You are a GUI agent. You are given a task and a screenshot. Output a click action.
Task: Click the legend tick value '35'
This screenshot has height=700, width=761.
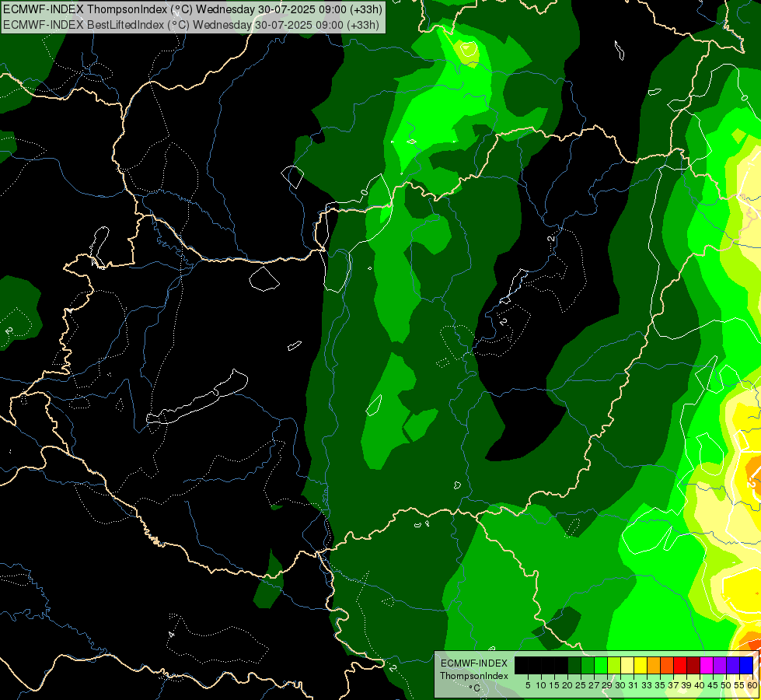[x=660, y=685]
